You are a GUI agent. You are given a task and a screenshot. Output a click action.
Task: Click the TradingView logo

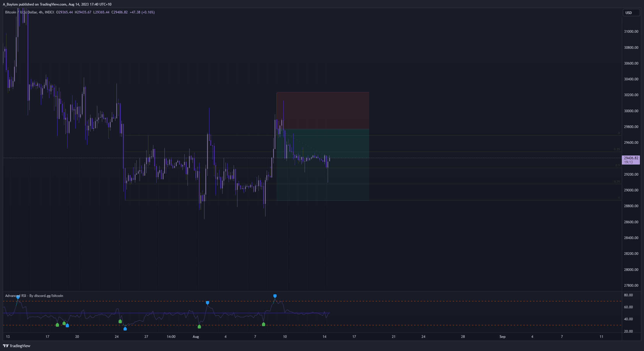(x=17, y=346)
